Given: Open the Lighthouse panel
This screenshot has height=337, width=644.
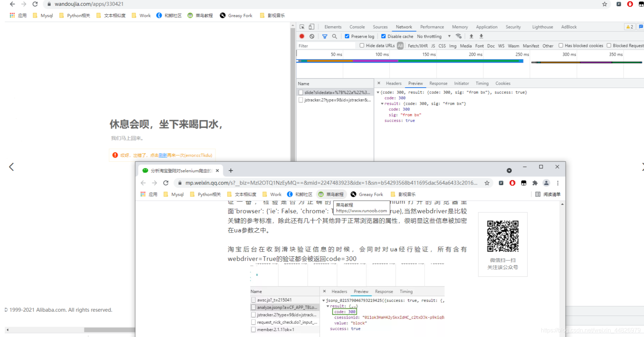Looking at the screenshot, I should pyautogui.click(x=542, y=27).
